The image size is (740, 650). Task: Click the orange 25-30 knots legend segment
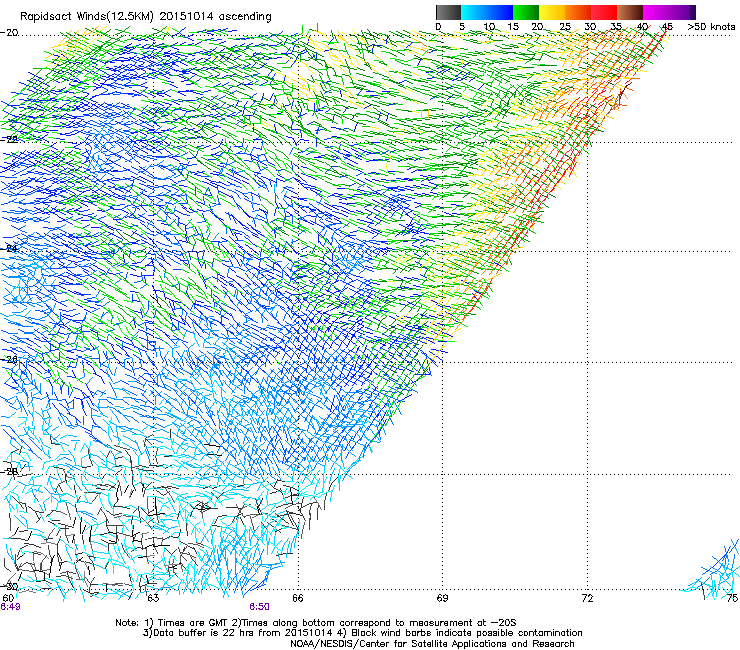pyautogui.click(x=578, y=12)
